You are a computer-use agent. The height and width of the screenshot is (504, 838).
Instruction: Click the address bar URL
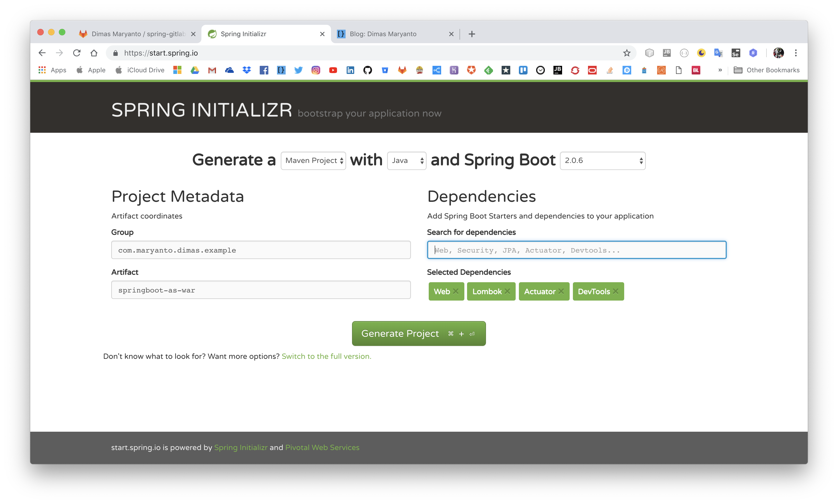coord(161,53)
